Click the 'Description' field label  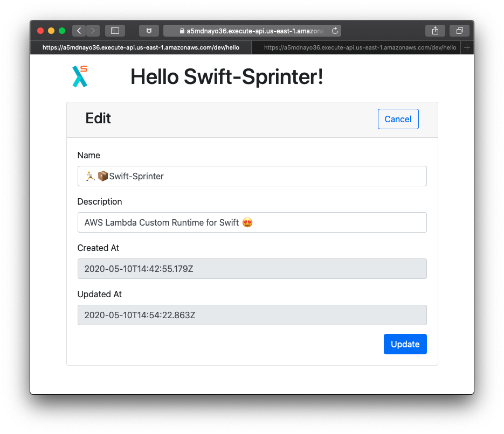tap(100, 201)
